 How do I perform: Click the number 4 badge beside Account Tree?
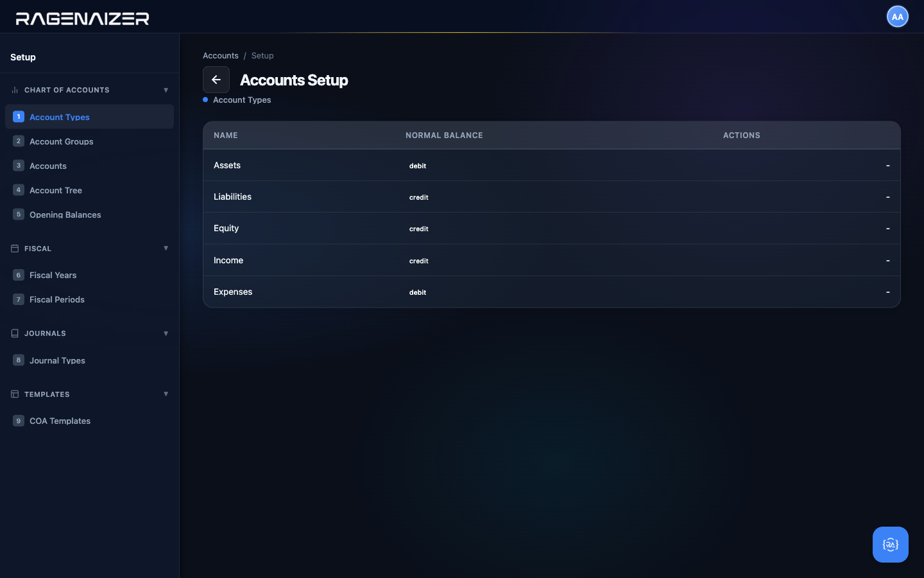pos(19,190)
